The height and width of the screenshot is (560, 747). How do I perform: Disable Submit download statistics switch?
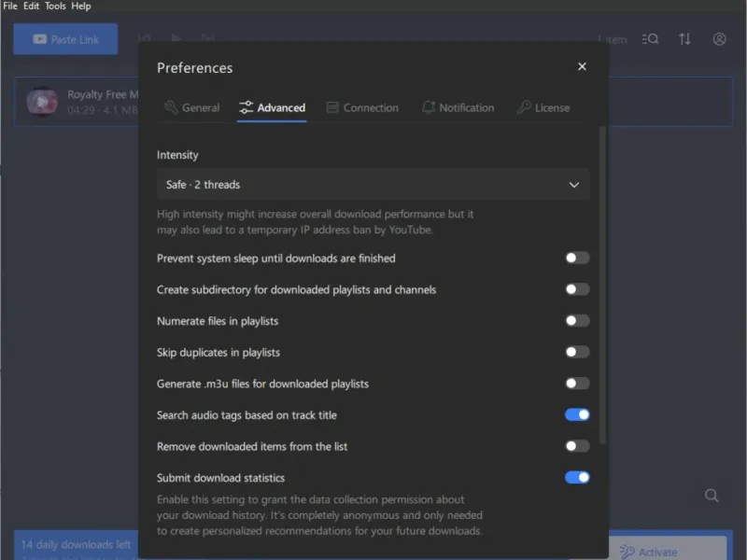pos(577,478)
